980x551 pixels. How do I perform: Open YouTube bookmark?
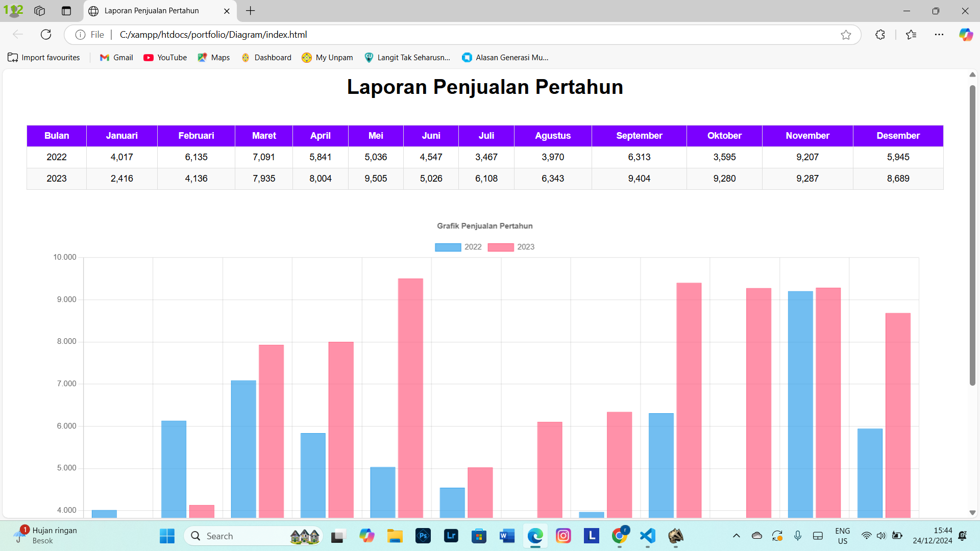pyautogui.click(x=165, y=58)
